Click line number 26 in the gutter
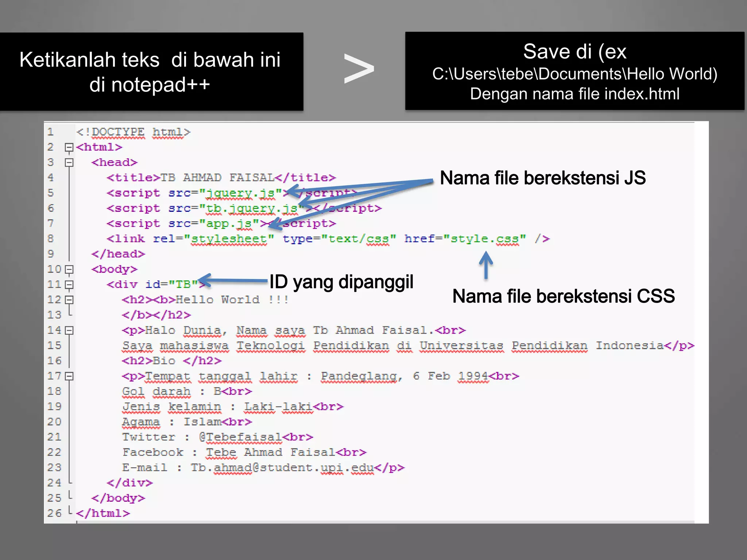 [55, 513]
